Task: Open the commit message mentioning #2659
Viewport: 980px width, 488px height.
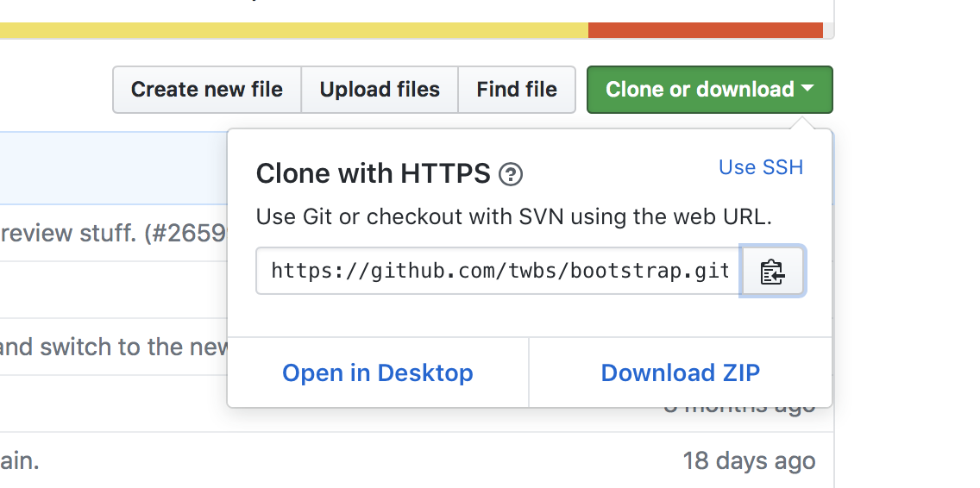Action: click(112, 233)
